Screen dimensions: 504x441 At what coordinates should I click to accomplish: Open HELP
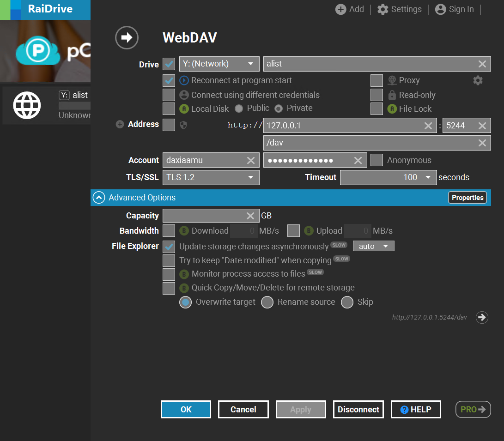416,410
